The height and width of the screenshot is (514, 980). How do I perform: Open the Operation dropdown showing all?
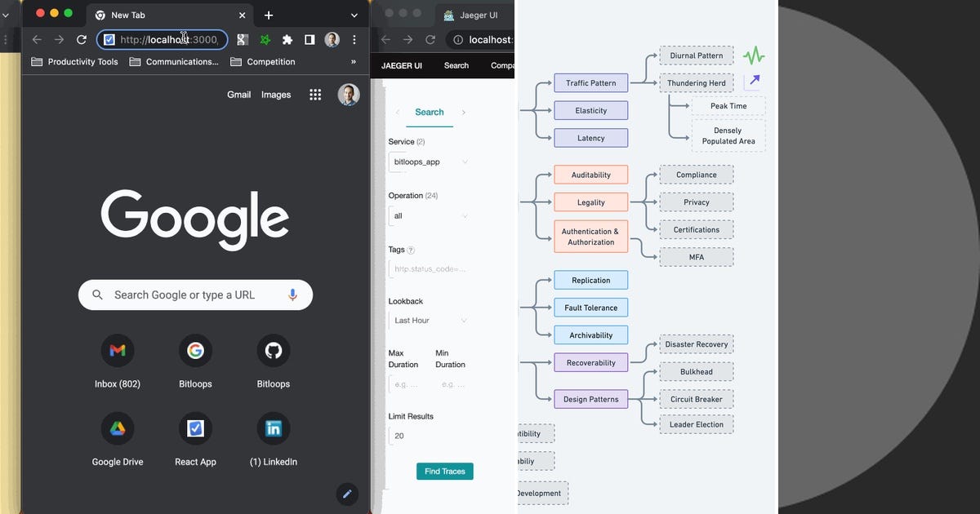point(429,215)
